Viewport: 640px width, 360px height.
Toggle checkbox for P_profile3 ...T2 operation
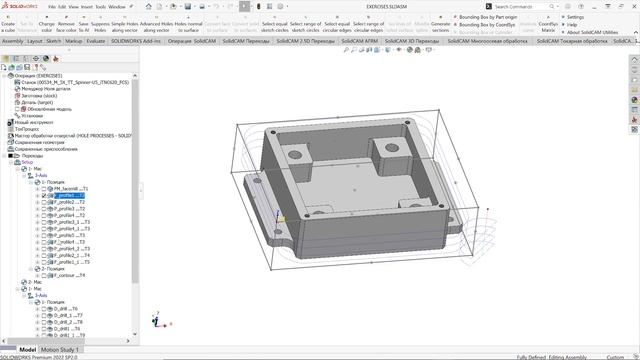point(44,209)
